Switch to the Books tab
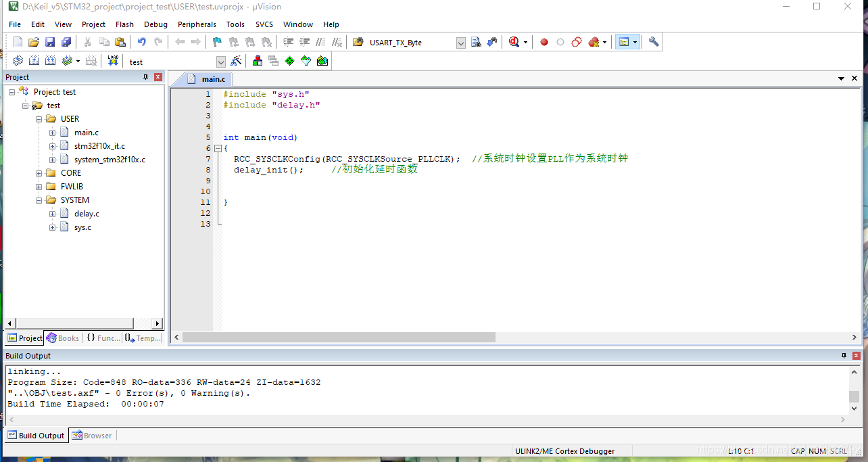This screenshot has height=462, width=868. [63, 338]
